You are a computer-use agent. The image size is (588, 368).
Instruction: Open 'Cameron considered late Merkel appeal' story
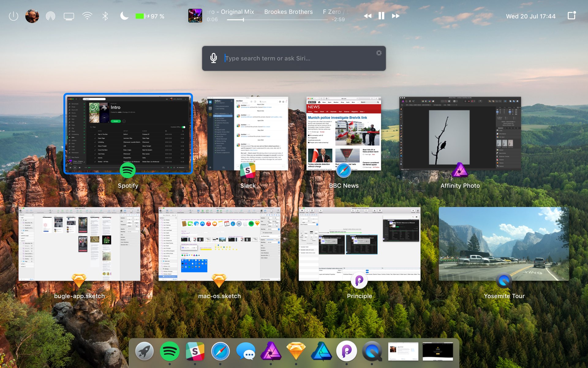click(x=371, y=163)
